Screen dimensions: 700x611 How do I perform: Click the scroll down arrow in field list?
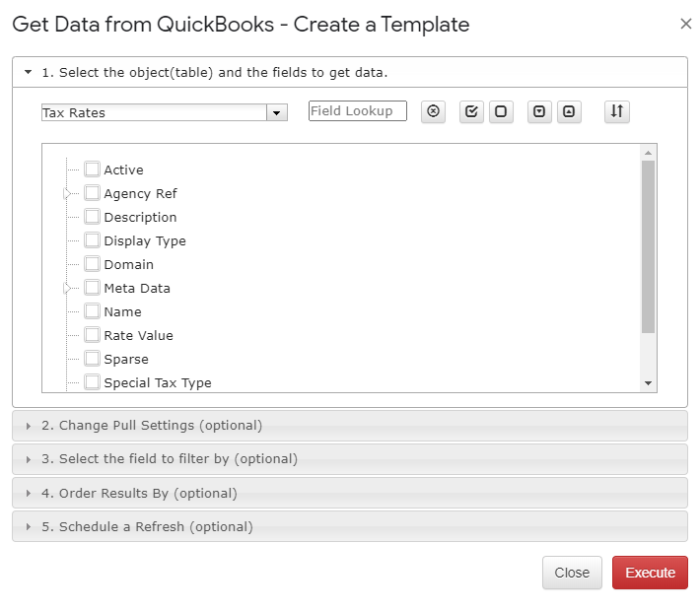pos(648,383)
